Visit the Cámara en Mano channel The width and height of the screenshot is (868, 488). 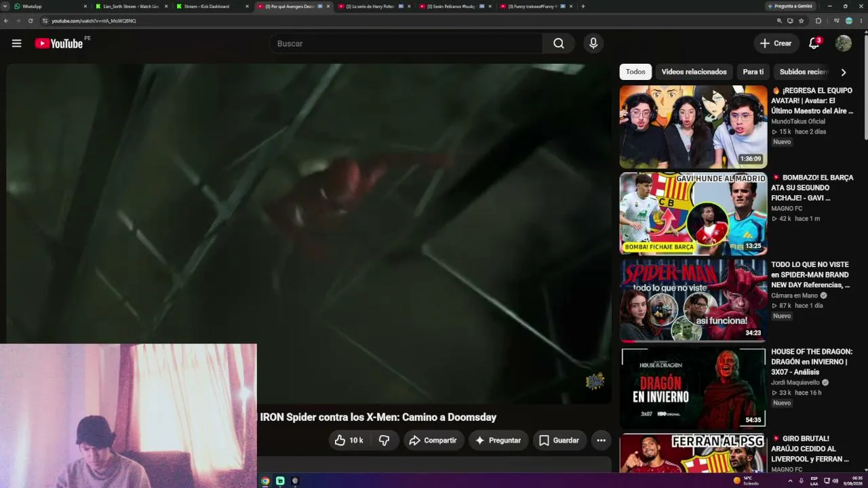[795, 296]
